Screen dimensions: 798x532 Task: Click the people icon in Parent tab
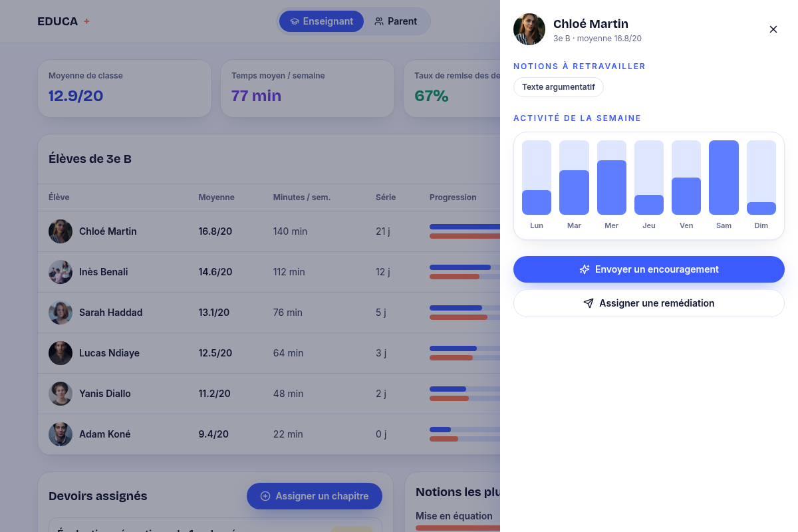(x=379, y=21)
